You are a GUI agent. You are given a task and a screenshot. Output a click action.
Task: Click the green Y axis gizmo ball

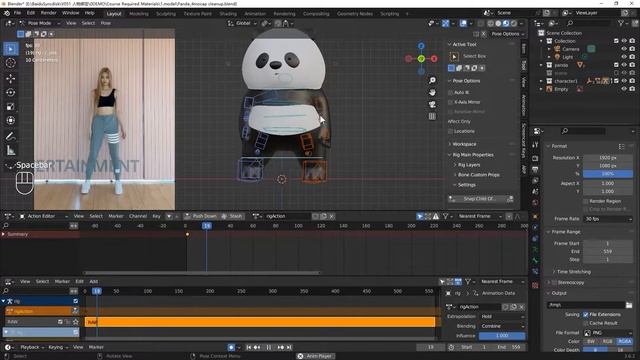pos(421,59)
